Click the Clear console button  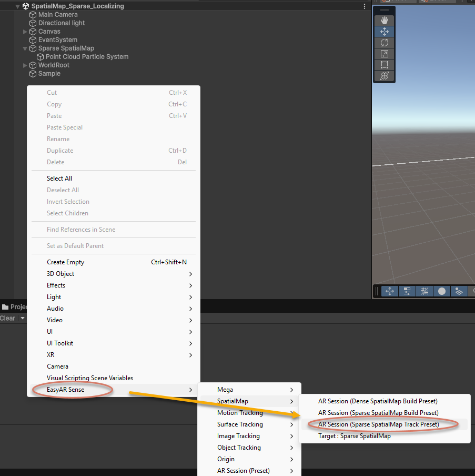(8, 318)
